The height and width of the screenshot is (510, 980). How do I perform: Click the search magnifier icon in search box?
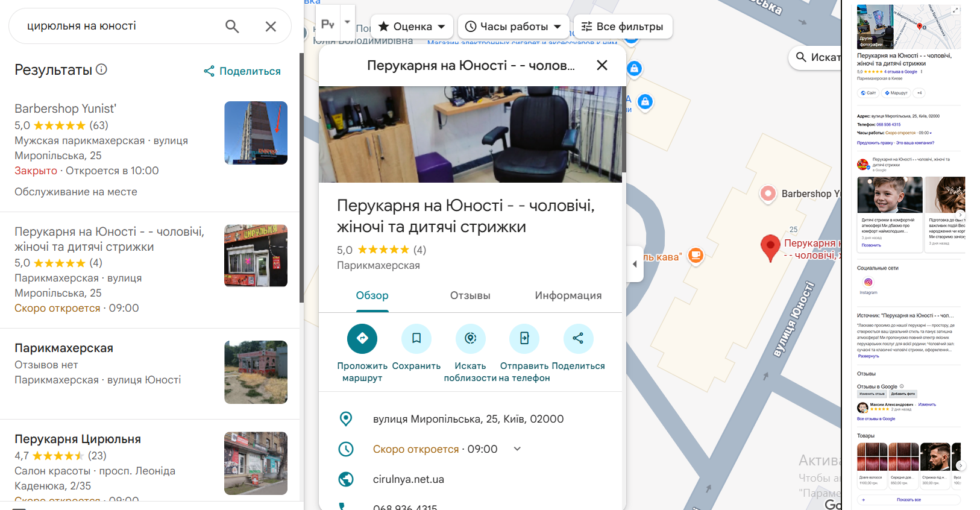click(x=232, y=26)
